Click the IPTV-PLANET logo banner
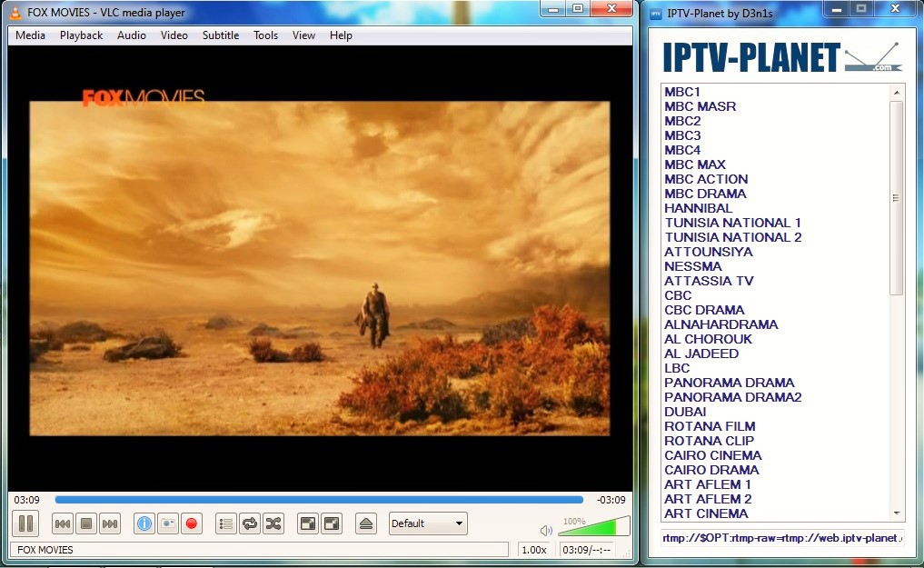This screenshot has height=568, width=924. [782, 57]
